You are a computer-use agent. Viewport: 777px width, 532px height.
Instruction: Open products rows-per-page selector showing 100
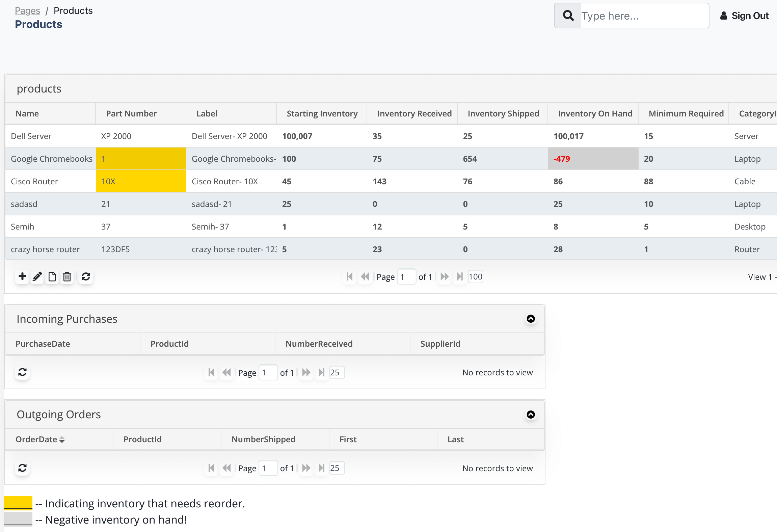(x=476, y=277)
